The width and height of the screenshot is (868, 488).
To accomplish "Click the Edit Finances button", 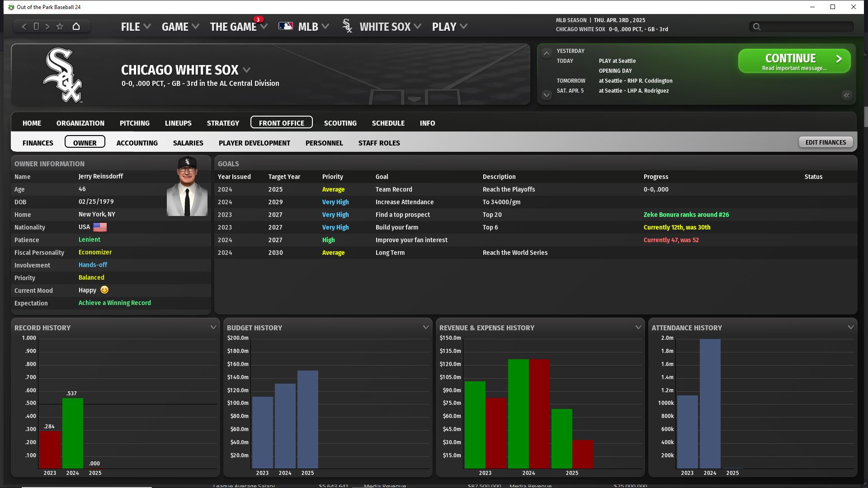I will (x=826, y=142).
